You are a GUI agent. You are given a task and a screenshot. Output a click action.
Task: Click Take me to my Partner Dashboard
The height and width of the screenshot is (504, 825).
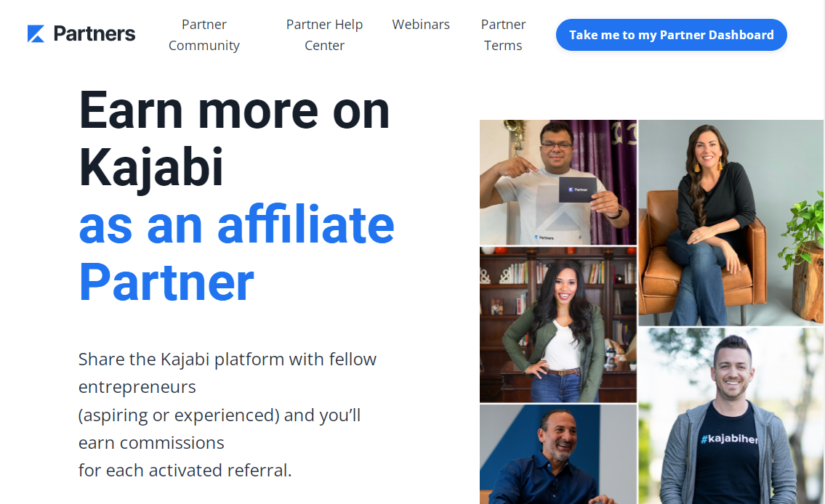pos(672,35)
